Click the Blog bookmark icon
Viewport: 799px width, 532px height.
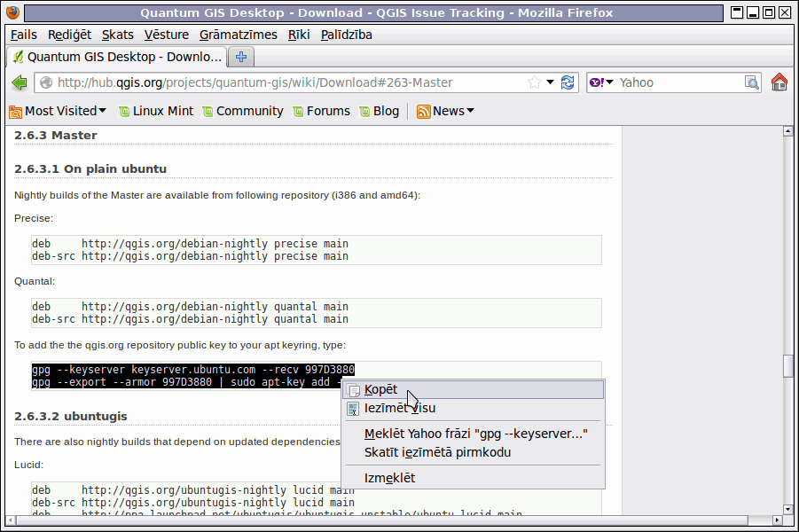[x=364, y=112]
